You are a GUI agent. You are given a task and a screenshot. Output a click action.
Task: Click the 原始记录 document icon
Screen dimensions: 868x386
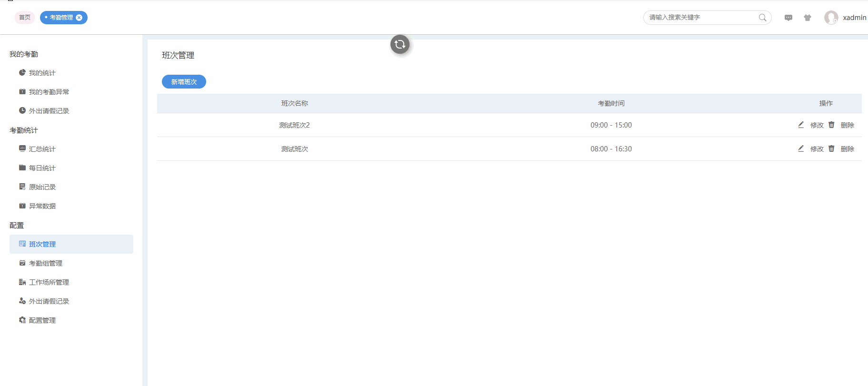[22, 187]
